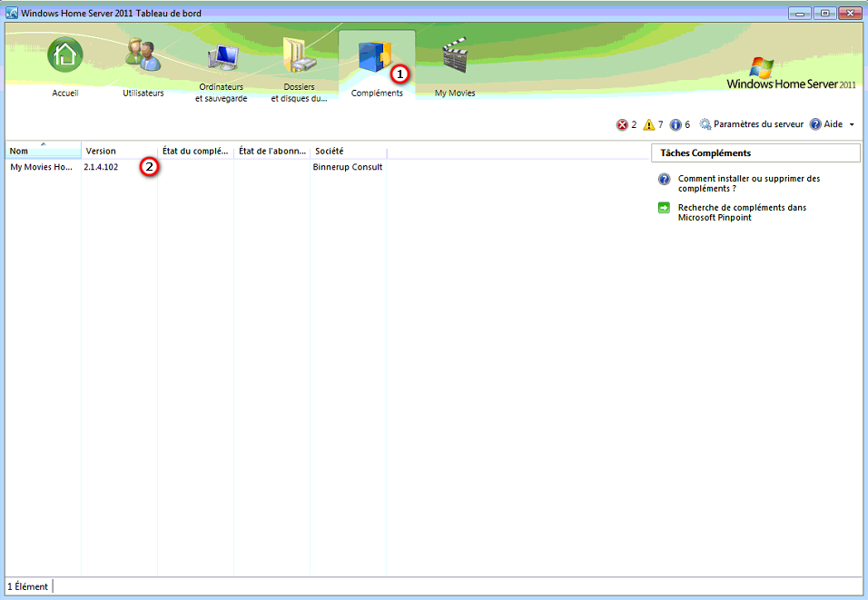
Task: Sort by the Société column header
Action: point(348,151)
